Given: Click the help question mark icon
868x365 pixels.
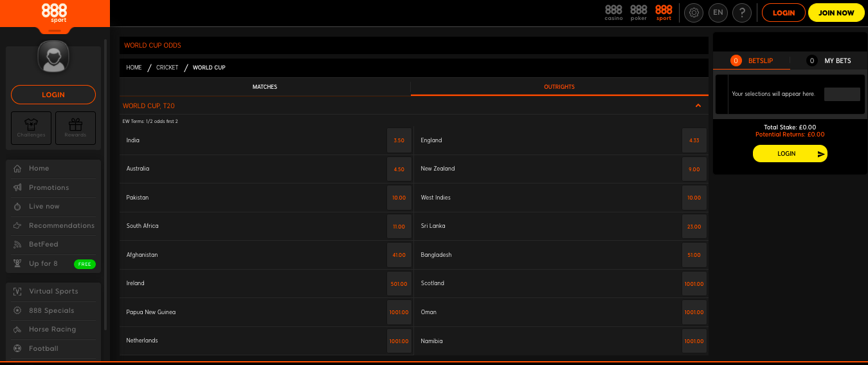Looking at the screenshot, I should pos(742,13).
